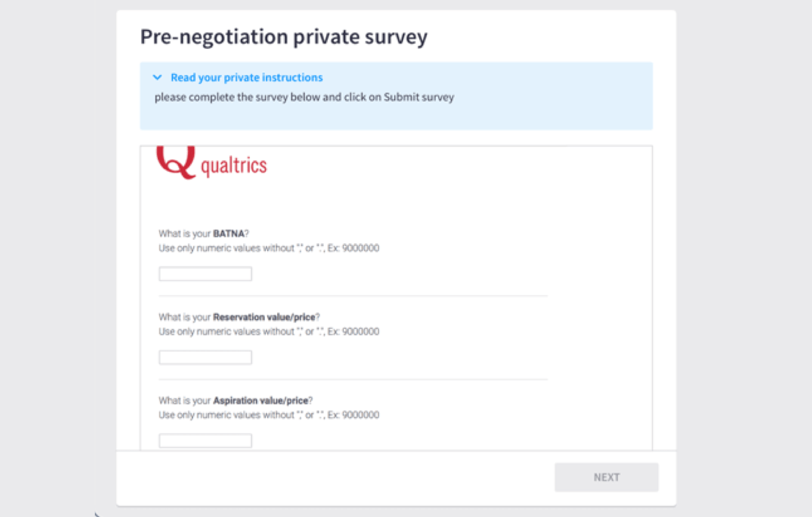This screenshot has height=517, width=812.
Task: Focus the Reservation value/price input field
Action: pos(205,357)
